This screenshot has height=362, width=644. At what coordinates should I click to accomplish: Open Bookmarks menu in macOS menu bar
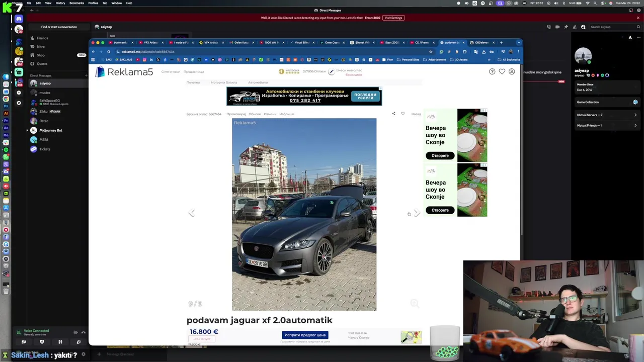tap(76, 3)
